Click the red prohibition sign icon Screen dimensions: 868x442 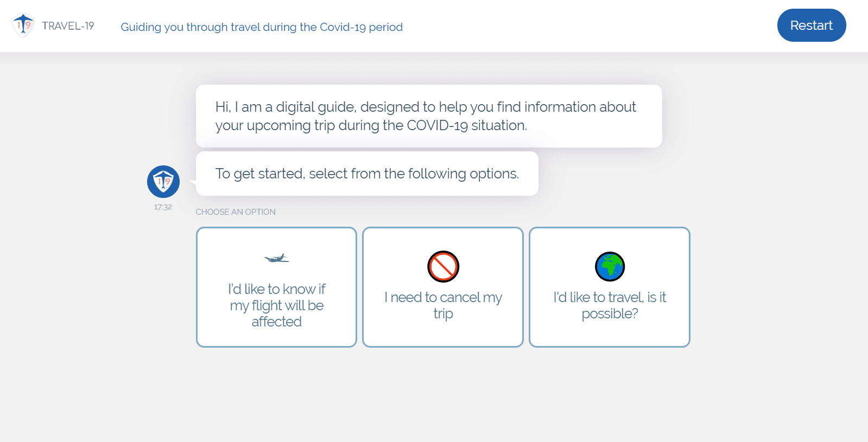coord(443,267)
